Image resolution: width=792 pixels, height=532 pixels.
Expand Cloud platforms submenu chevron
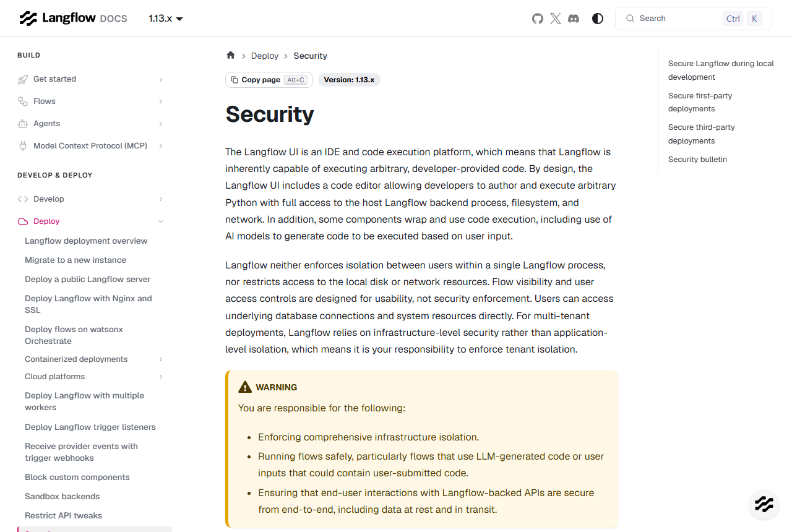coord(161,377)
